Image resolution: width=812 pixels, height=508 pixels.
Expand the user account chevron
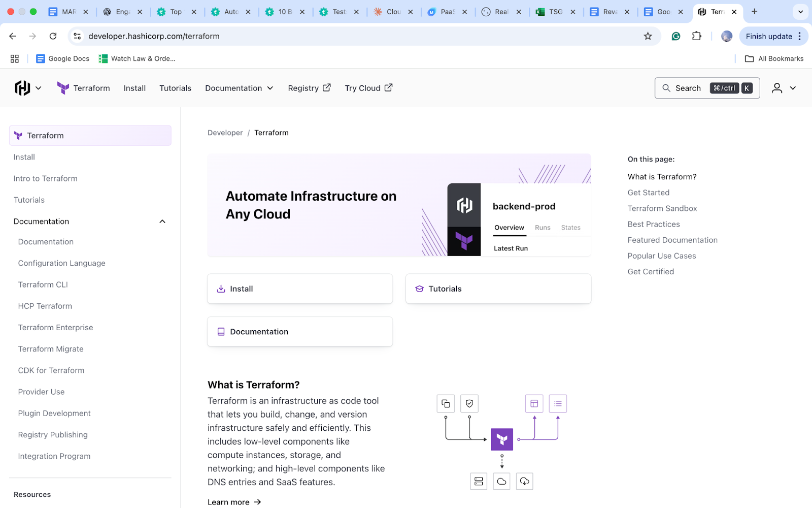793,88
